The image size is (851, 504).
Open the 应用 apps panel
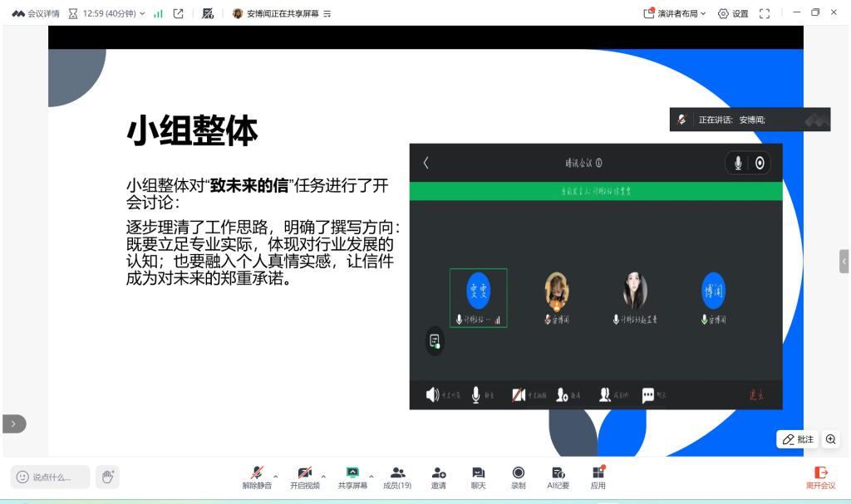(598, 477)
